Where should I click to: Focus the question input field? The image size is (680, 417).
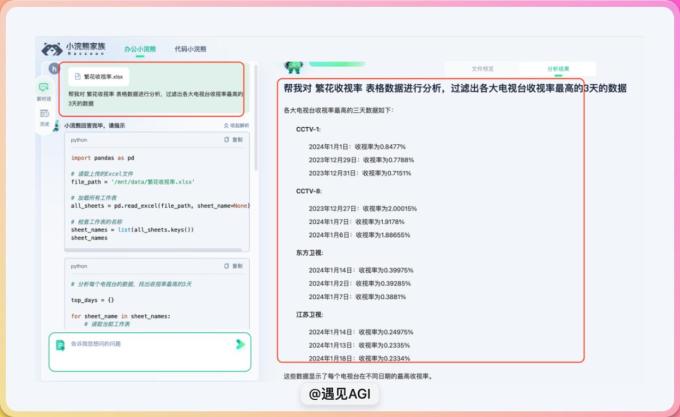150,352
